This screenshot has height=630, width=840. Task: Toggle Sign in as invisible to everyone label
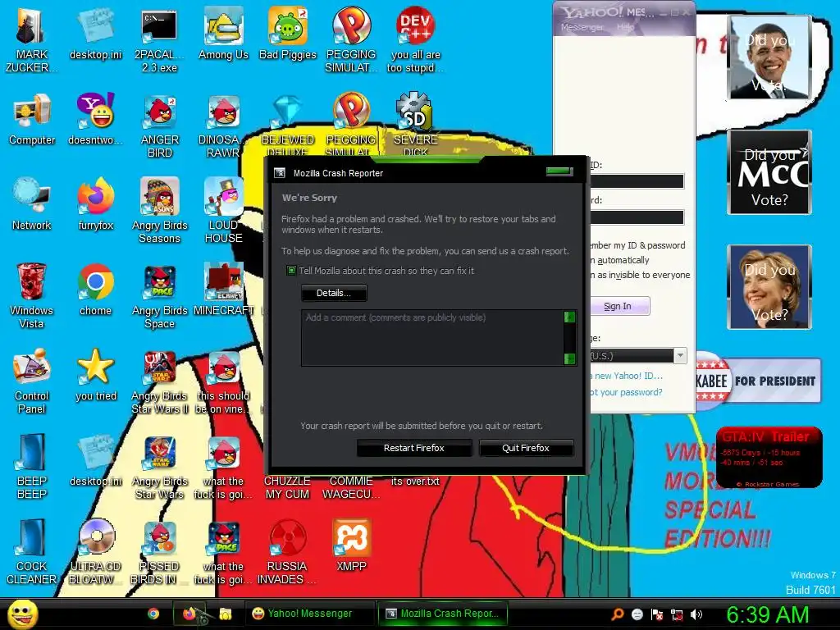click(x=640, y=275)
